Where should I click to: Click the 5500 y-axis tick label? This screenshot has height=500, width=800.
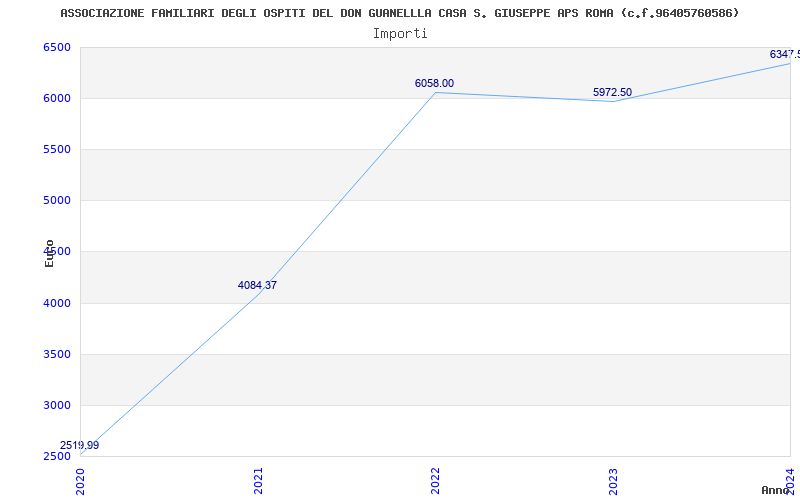pos(57,149)
